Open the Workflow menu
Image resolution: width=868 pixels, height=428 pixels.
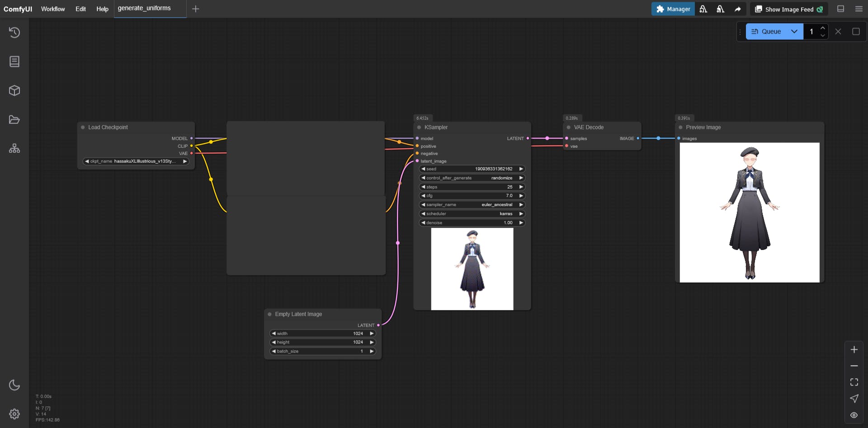tap(53, 9)
